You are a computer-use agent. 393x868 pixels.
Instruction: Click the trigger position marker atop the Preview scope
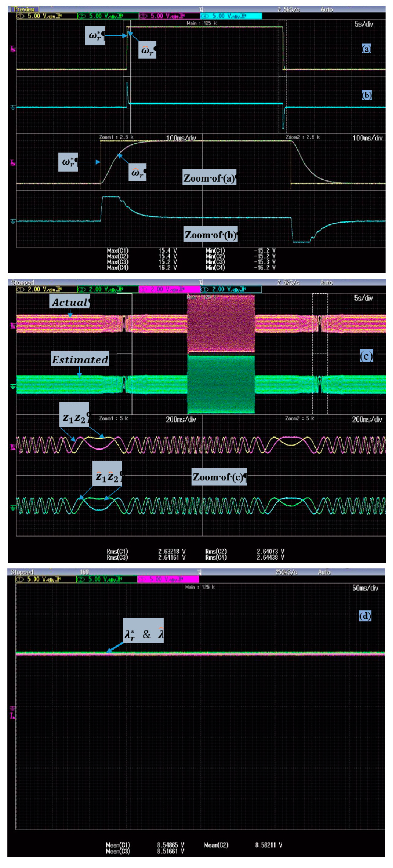coord(201,9)
